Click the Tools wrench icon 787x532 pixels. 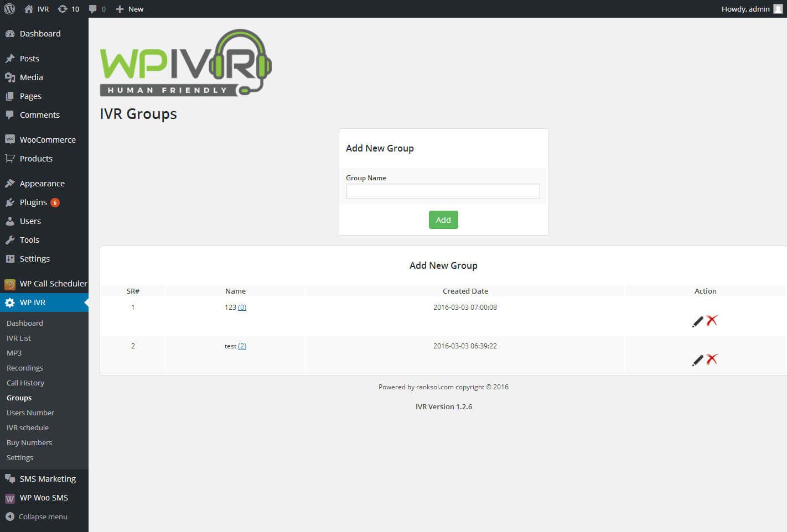[x=10, y=240]
